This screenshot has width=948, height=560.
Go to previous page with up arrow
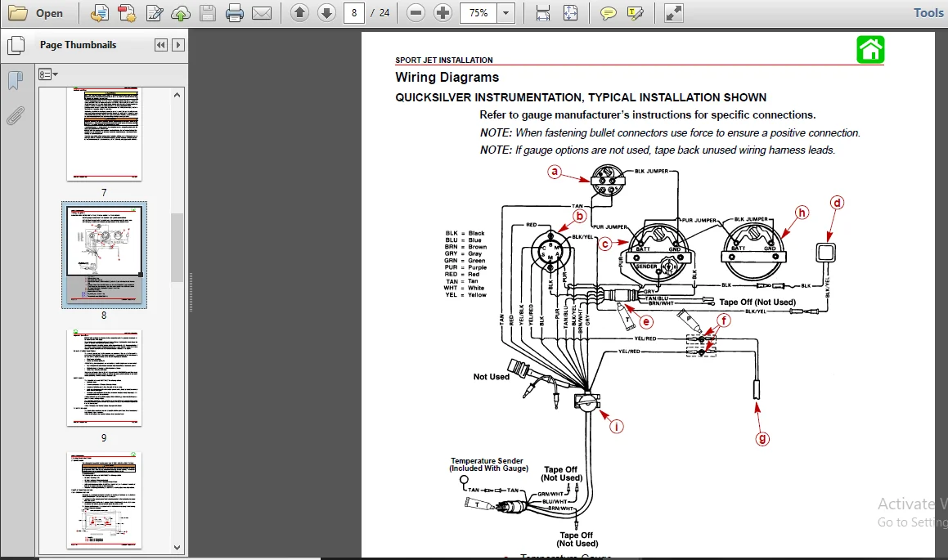coord(300,13)
